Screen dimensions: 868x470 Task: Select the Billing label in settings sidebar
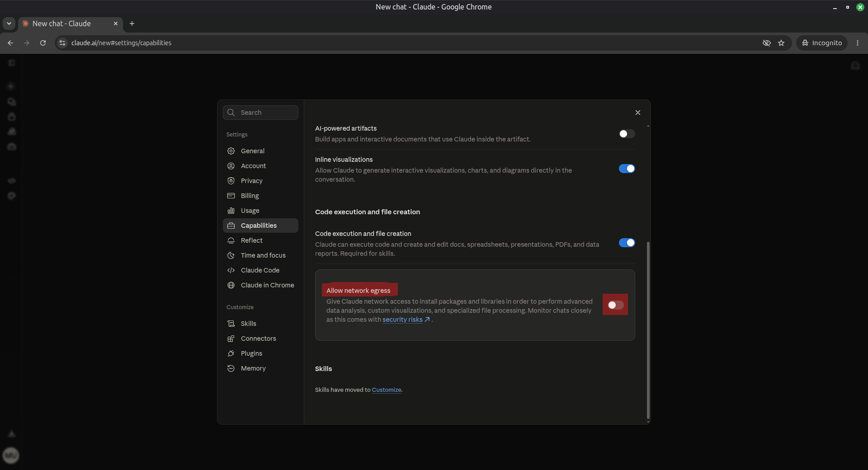click(250, 196)
